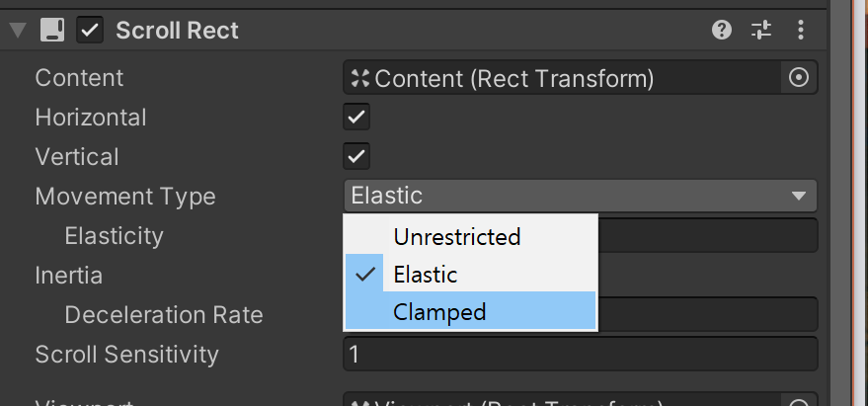Click the Elasticity value field
This screenshot has height=406, width=868.
[x=707, y=236]
